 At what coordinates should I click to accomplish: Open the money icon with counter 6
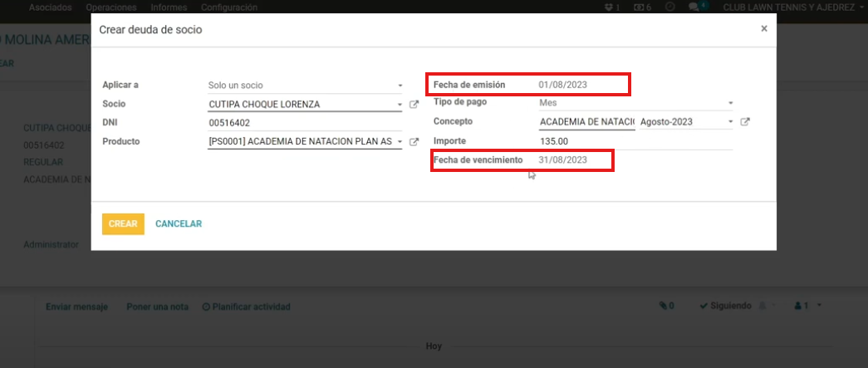[x=642, y=7]
